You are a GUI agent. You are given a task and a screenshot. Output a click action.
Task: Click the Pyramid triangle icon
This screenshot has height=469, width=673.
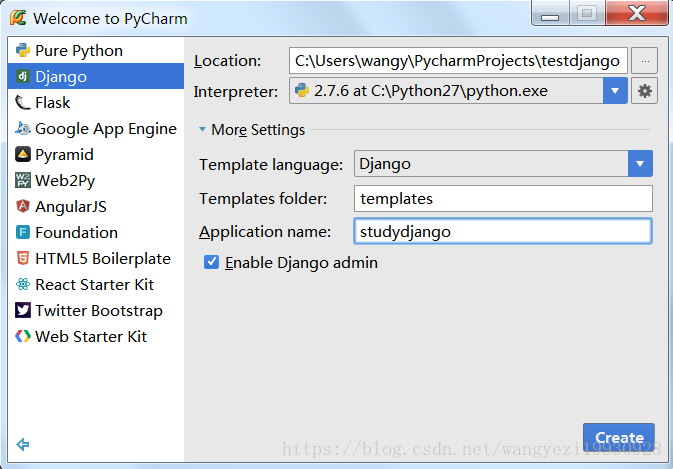click(22, 154)
